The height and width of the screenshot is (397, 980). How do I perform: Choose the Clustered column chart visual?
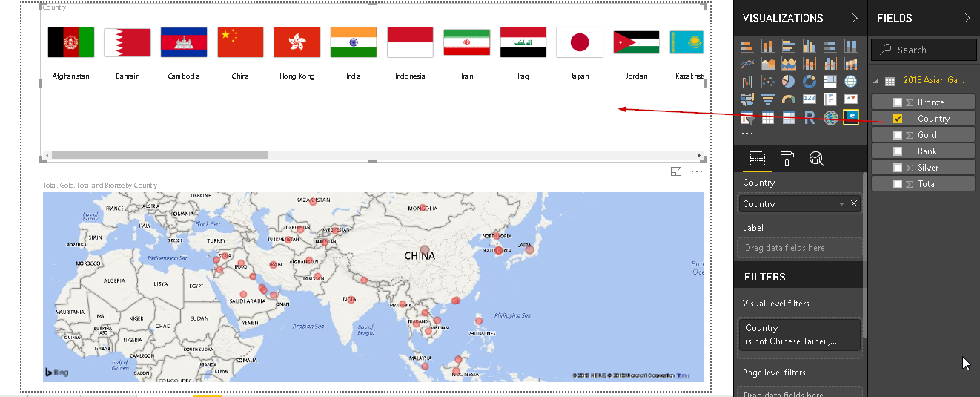coord(810,46)
